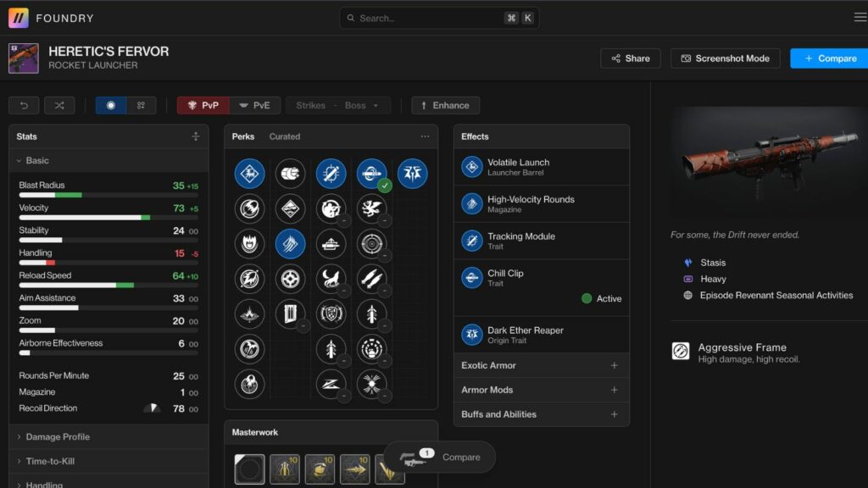The image size is (868, 488).
Task: Select the single-circle perk view toggle
Action: pyautogui.click(x=111, y=105)
